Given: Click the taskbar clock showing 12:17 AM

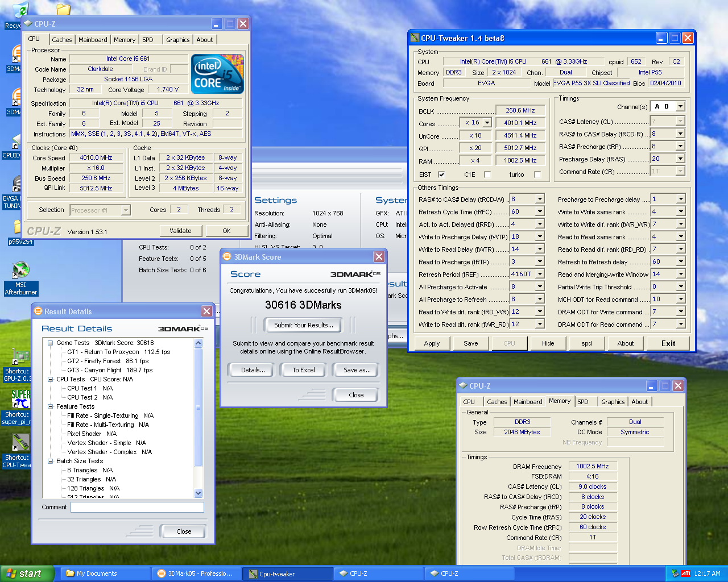Looking at the screenshot, I should 707,573.
